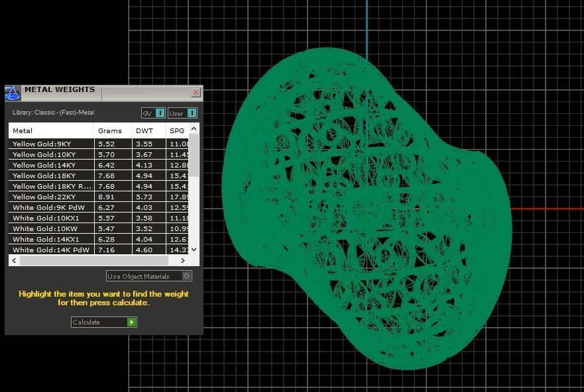Image resolution: width=584 pixels, height=392 pixels.
Task: Click the Metal Weights panel logo icon
Action: point(13,93)
